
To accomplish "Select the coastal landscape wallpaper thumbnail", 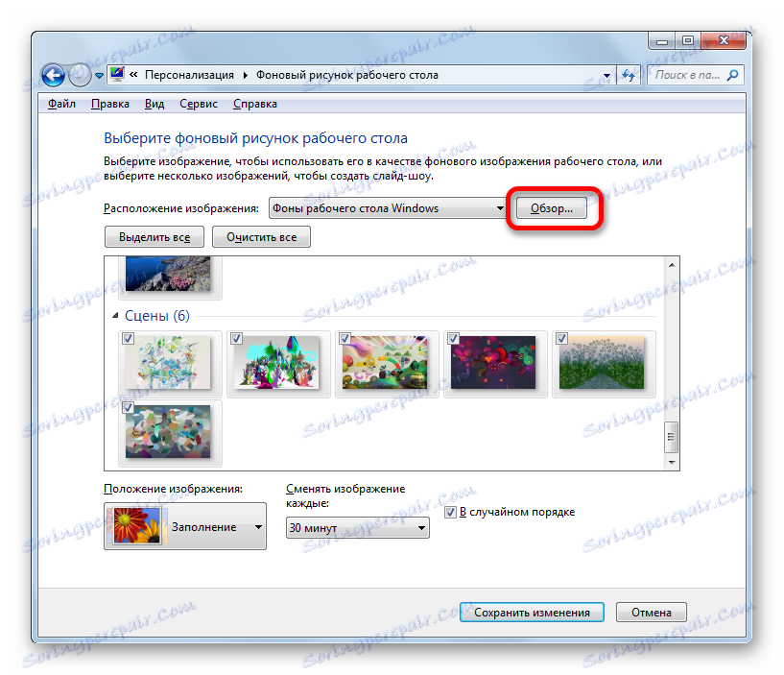I will (168, 274).
